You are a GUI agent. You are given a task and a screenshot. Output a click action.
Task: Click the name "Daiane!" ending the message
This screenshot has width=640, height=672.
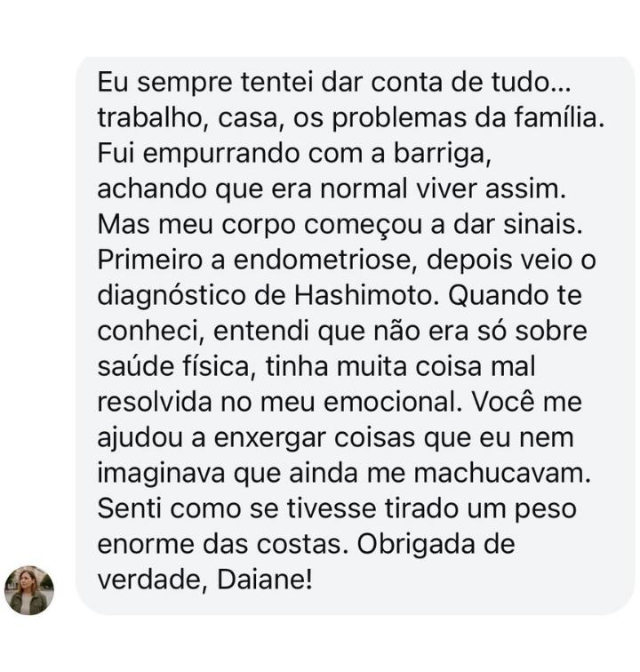(265, 580)
